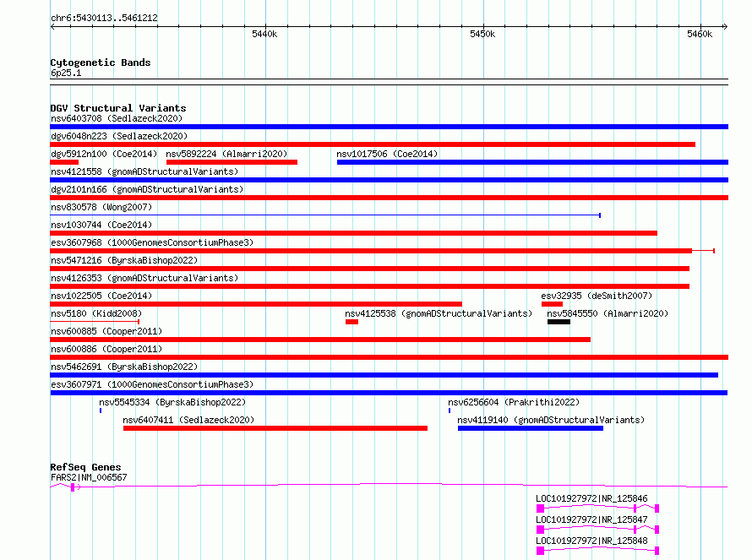752x560 pixels.
Task: Click the Cytogenetic Bands track title
Action: 101,63
